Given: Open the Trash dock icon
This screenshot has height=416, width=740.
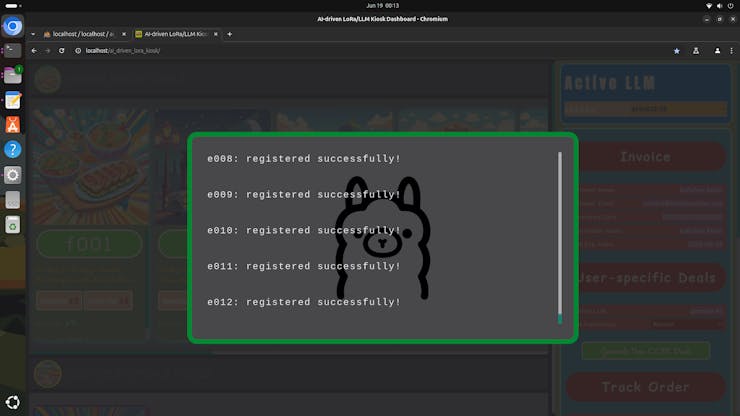Looking at the screenshot, I should click(13, 225).
